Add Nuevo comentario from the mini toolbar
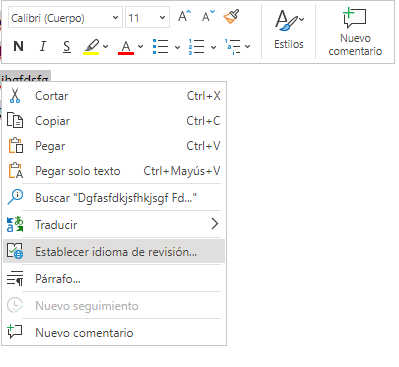The image size is (399, 367). pyautogui.click(x=355, y=32)
